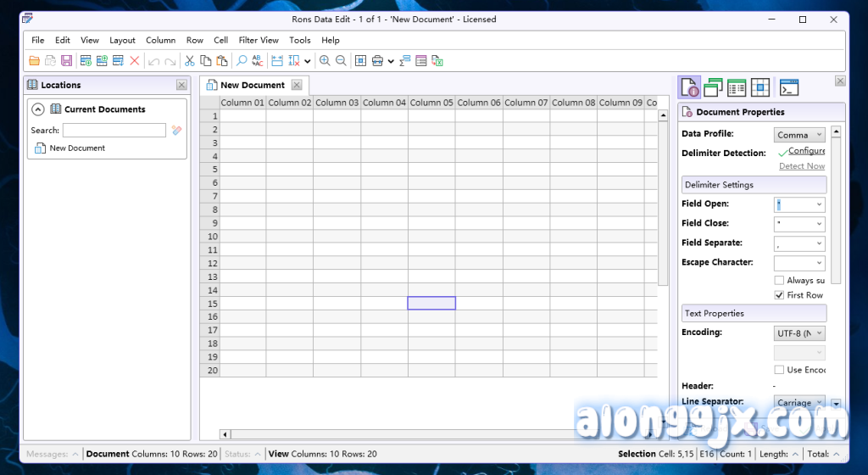Click the Locations search input field
Viewport: 868px width, 475px height.
coord(114,131)
